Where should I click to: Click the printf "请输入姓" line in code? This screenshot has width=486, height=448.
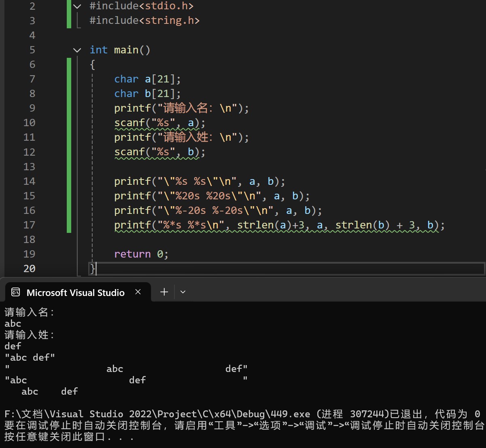pos(181,137)
